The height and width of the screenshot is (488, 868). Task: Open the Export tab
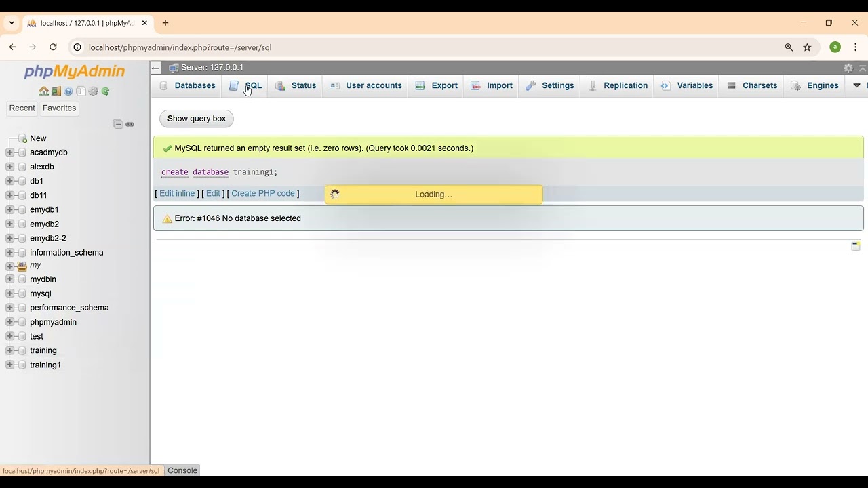(x=437, y=85)
